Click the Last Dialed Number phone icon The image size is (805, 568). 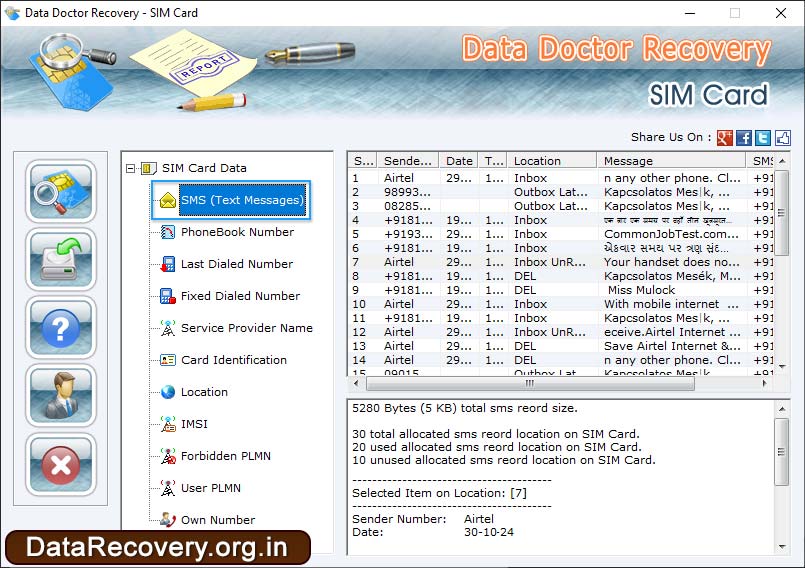(x=168, y=264)
